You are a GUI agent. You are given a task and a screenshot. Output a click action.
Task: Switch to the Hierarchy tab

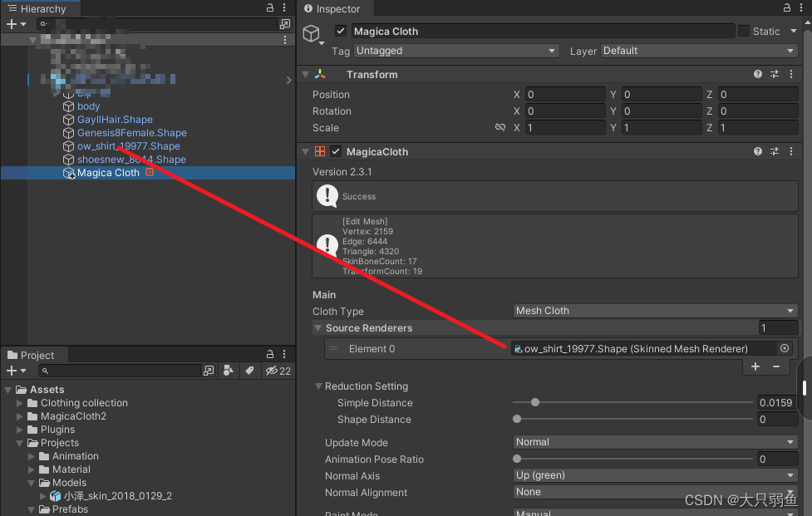click(37, 9)
